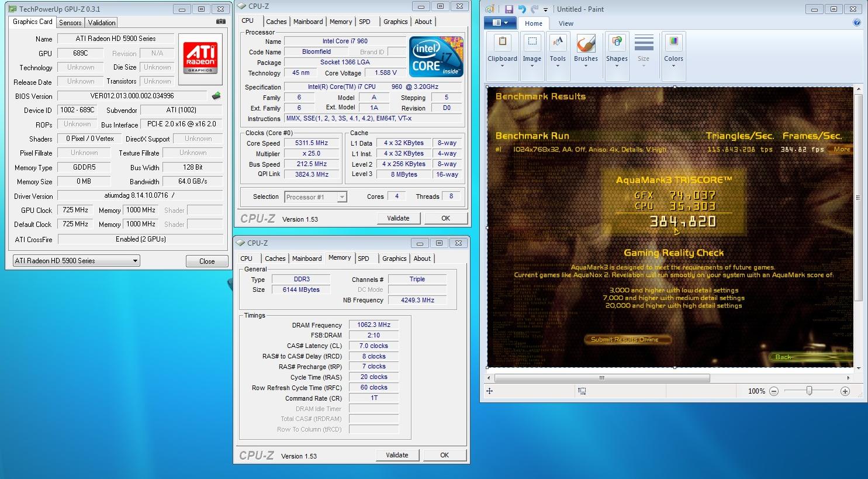Image resolution: width=868 pixels, height=479 pixels.
Task: Click the Save icon in Paint quick access toolbar
Action: [x=509, y=9]
